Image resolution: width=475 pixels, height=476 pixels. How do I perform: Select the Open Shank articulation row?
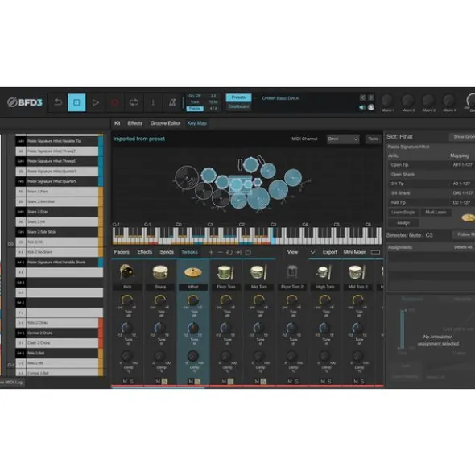tap(432, 174)
